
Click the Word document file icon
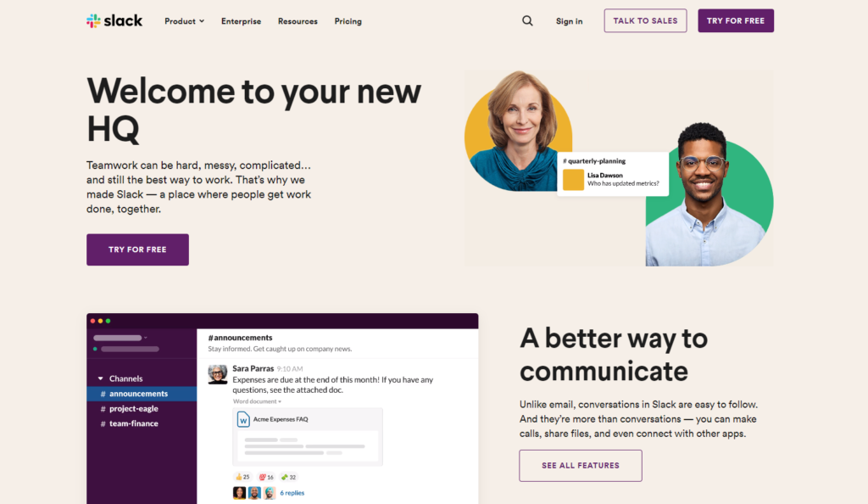coord(243,419)
